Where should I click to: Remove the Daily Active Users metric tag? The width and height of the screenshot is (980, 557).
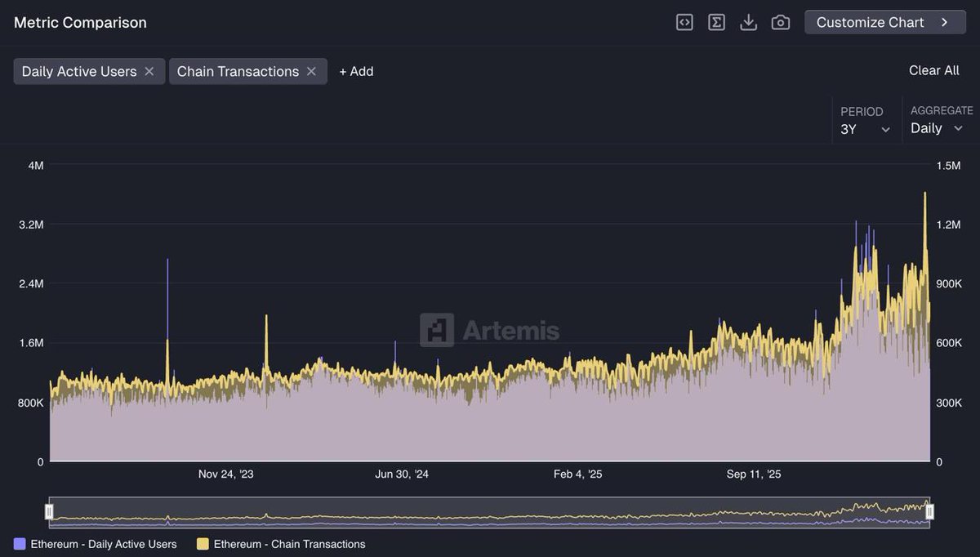point(149,72)
